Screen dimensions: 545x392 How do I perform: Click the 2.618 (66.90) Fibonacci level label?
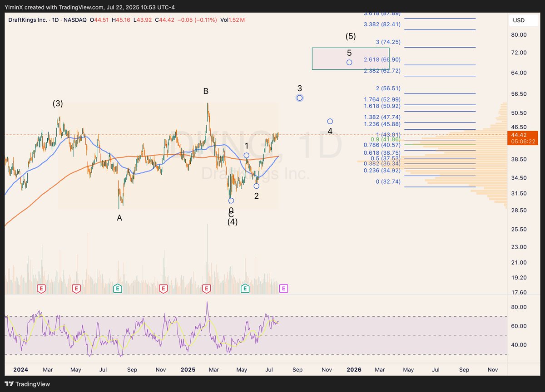(382, 59)
